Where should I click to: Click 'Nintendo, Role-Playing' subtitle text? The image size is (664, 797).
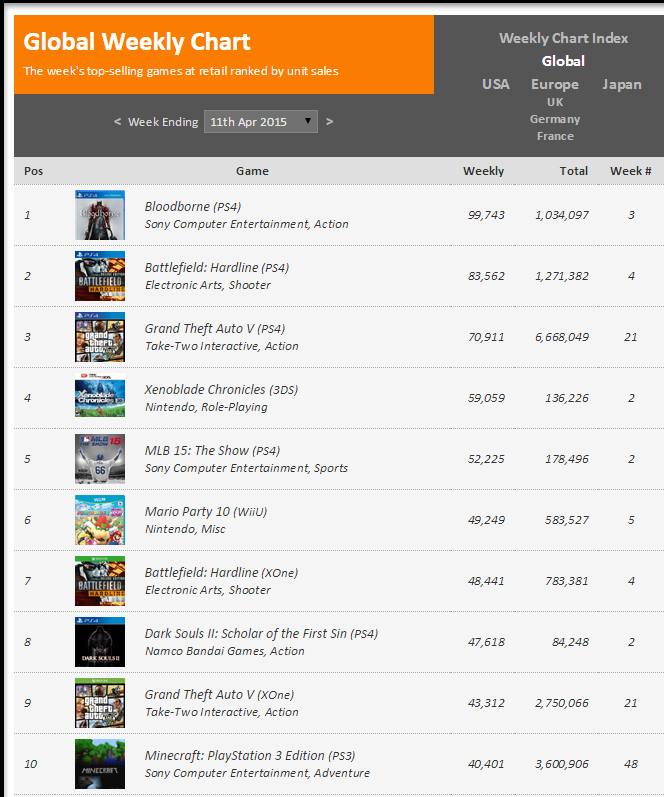tap(206, 407)
